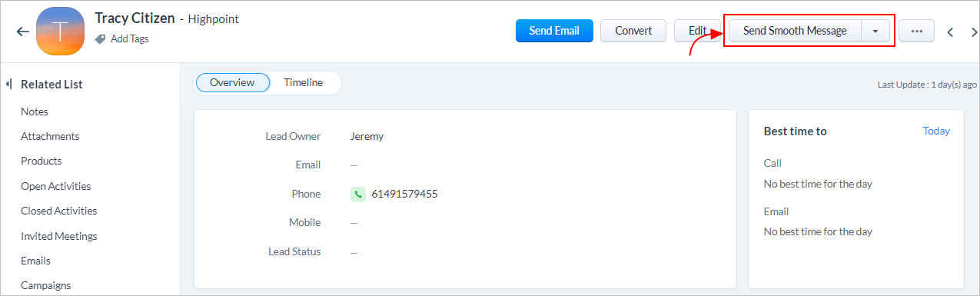Expand the Send Smooth Message dropdown arrow
Screen dimensions: 980x296
coord(875,31)
